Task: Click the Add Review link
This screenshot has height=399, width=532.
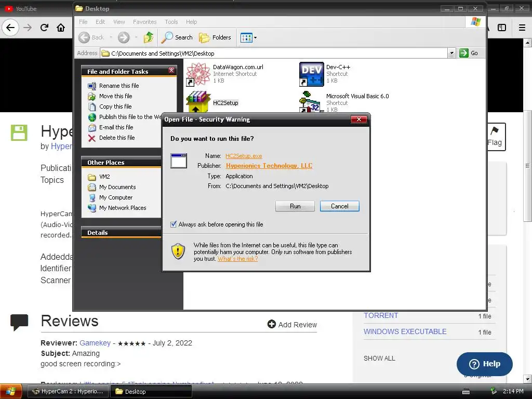Action: (x=292, y=325)
